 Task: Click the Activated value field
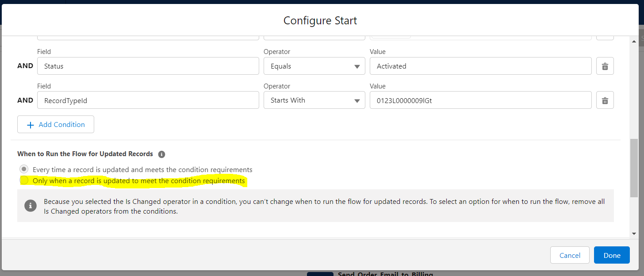(480, 66)
